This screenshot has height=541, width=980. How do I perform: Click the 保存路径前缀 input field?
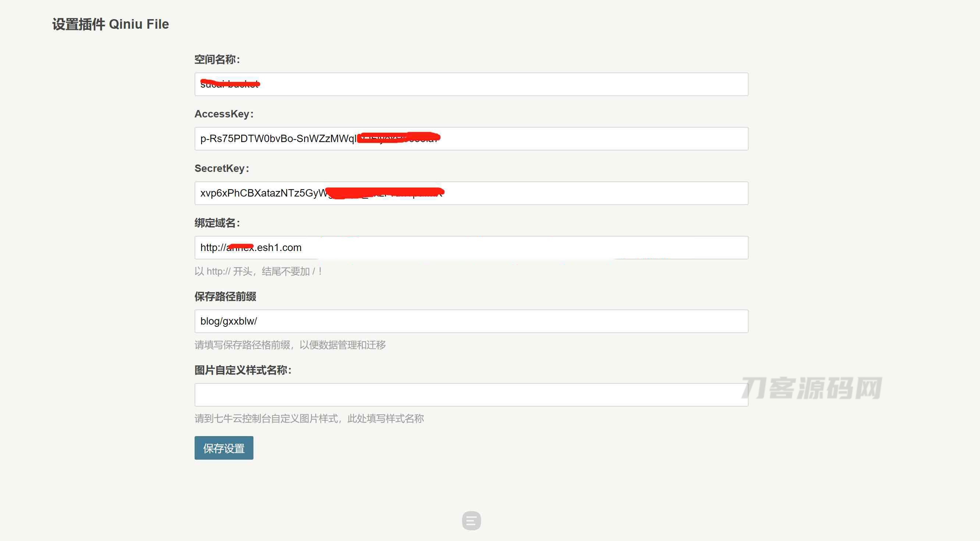(471, 321)
